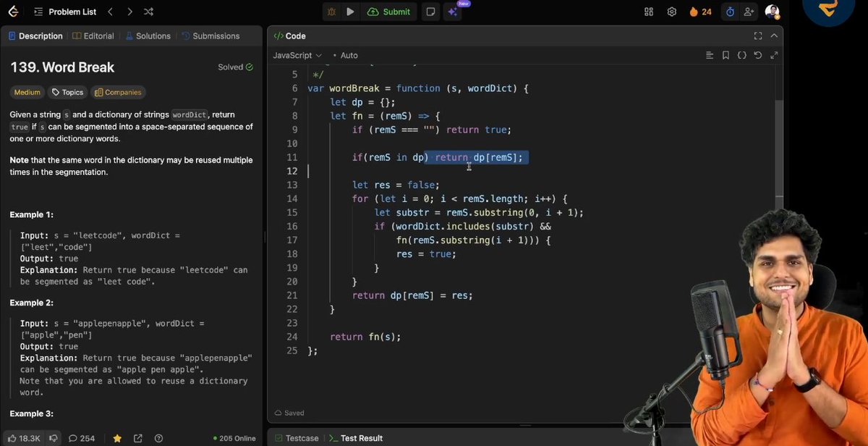
Task: Click the Companies tag
Action: pos(118,92)
